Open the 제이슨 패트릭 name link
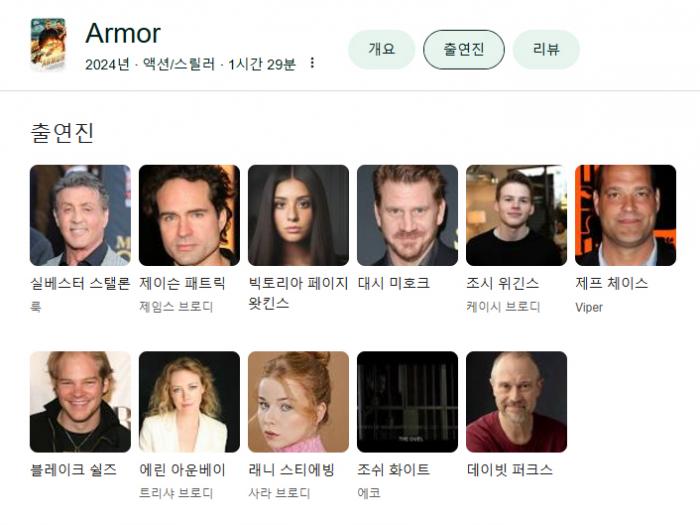Image resolution: width=700 pixels, height=525 pixels. click(x=182, y=283)
